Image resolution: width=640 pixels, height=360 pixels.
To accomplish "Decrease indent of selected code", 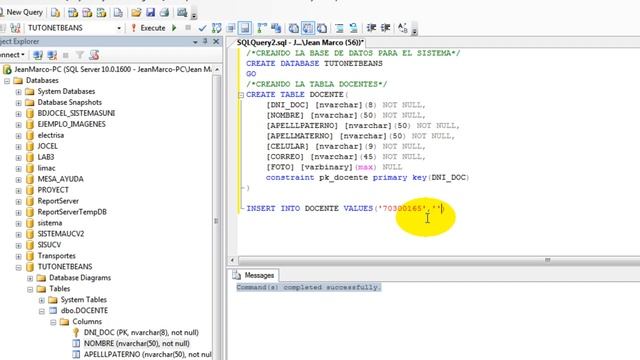I will pyautogui.click(x=371, y=28).
